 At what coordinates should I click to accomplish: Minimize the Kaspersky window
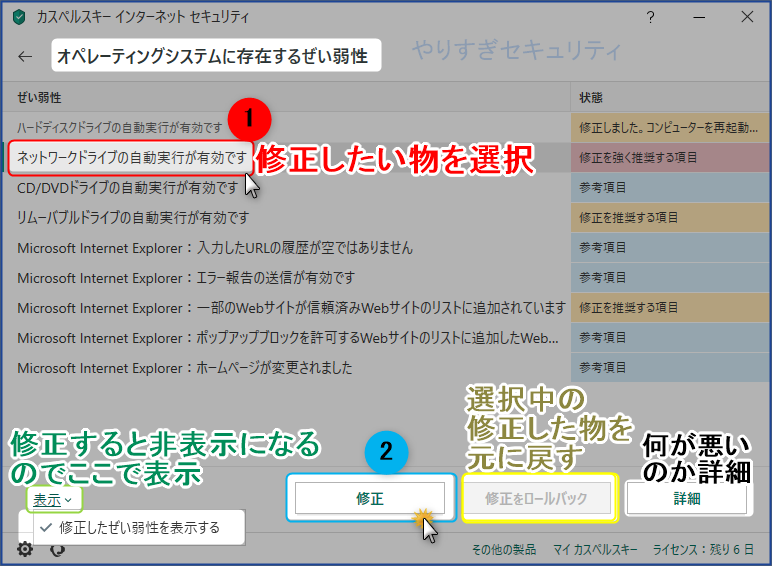[x=699, y=17]
